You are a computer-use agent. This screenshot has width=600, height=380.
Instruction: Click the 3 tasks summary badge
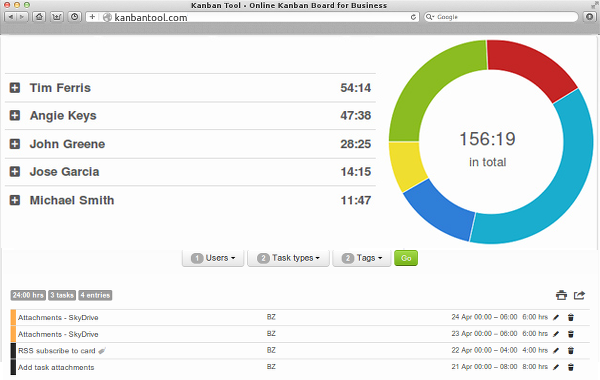[x=62, y=295]
